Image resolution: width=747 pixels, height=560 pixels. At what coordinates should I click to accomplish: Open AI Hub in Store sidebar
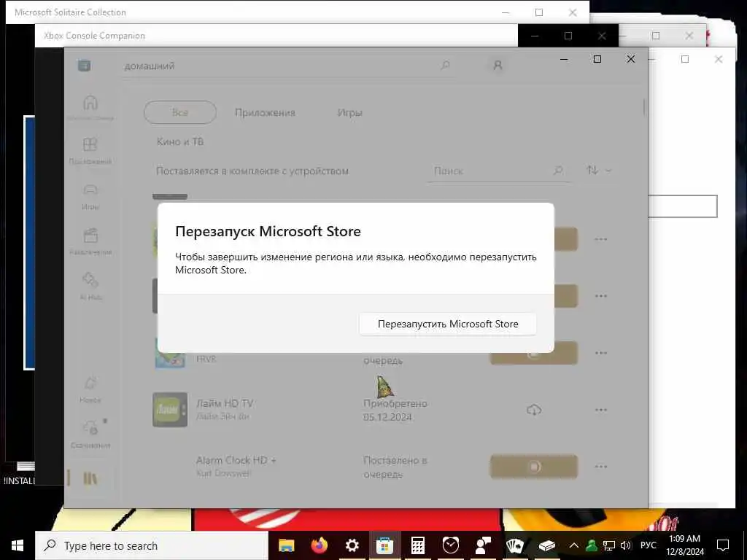[x=90, y=286]
